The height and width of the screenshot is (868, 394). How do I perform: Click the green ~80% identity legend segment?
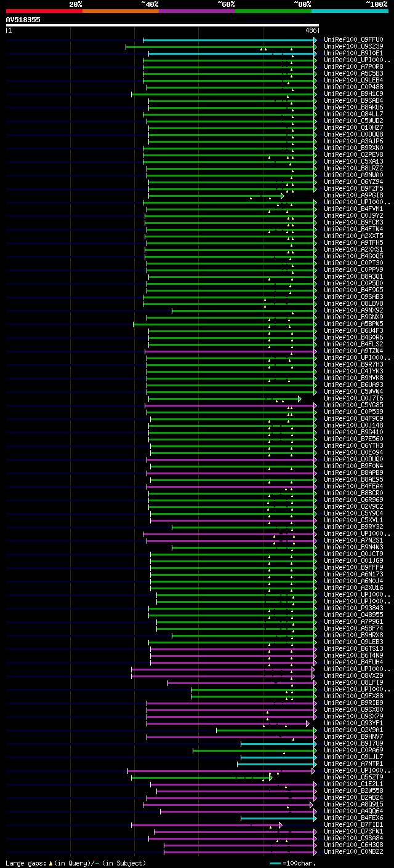point(273,11)
